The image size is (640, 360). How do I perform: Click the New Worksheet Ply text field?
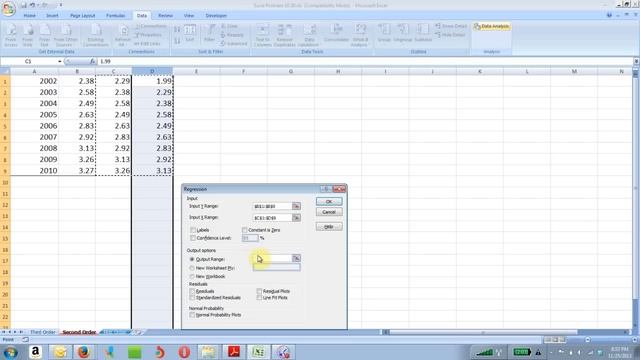tap(277, 267)
